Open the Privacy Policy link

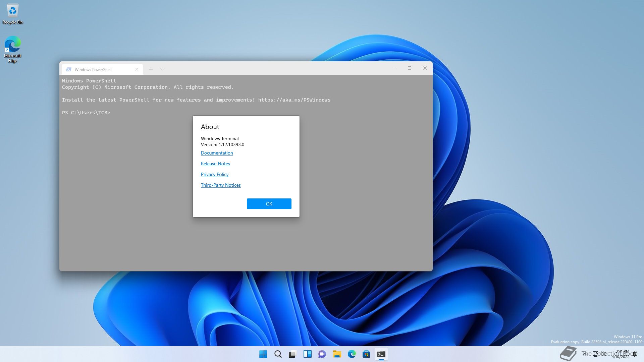pos(215,174)
